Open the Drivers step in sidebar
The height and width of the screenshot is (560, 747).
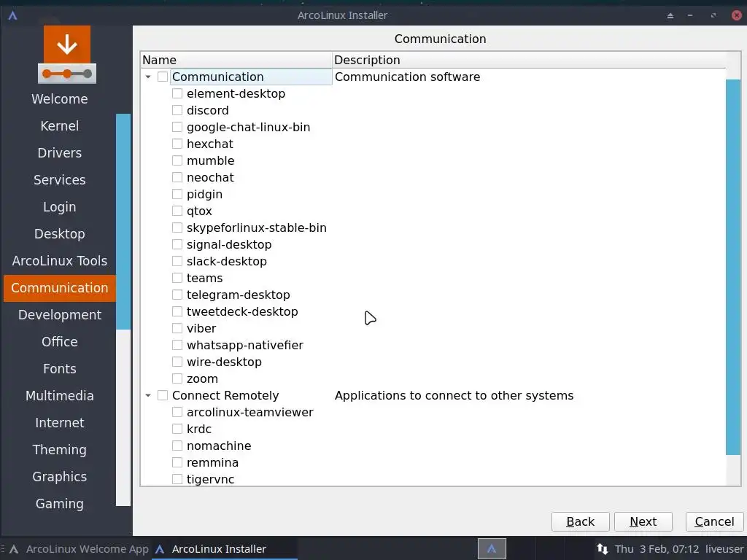tap(60, 153)
